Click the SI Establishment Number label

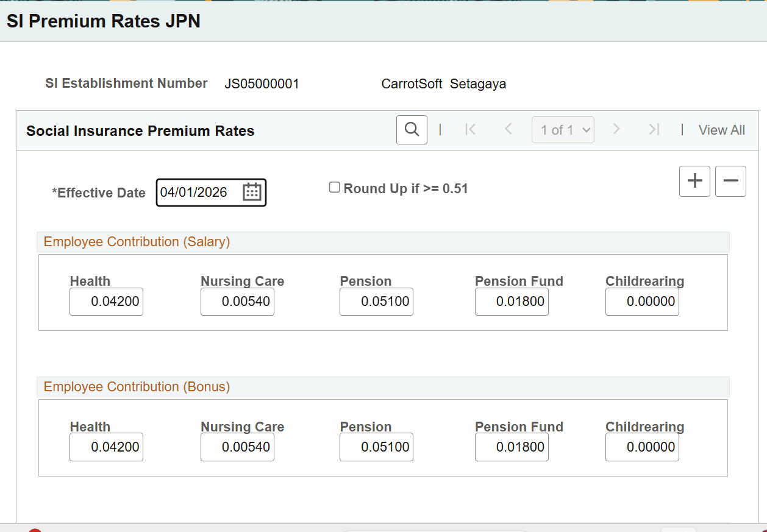[x=126, y=83]
